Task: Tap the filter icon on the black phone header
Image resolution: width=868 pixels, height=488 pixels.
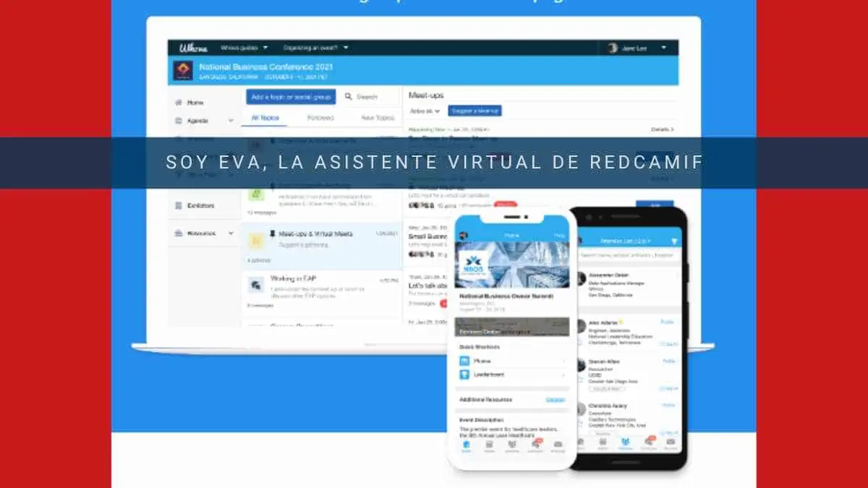Action: coord(674,241)
